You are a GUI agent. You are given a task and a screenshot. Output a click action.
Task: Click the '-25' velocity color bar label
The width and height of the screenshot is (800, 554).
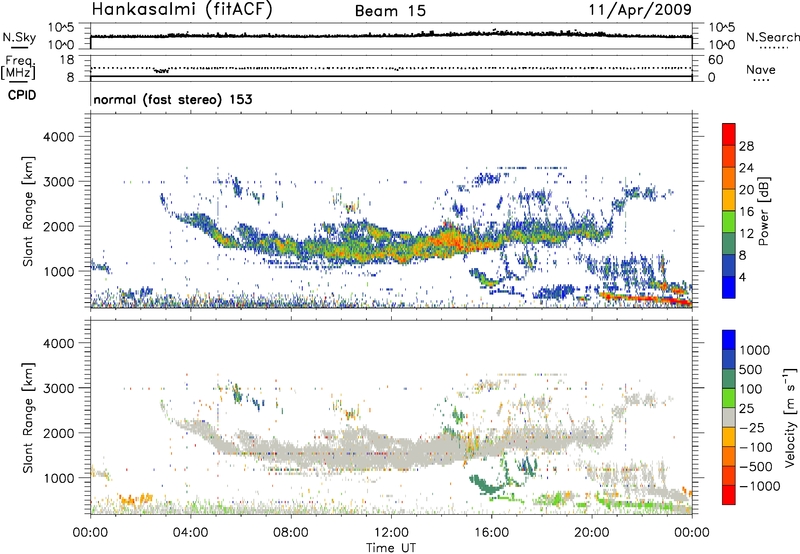click(752, 427)
